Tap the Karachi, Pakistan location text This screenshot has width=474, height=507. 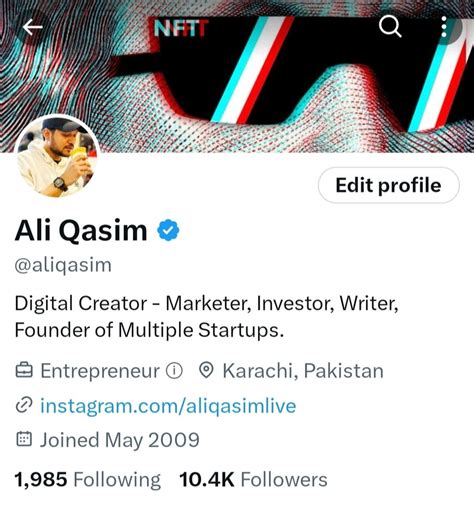[303, 371]
